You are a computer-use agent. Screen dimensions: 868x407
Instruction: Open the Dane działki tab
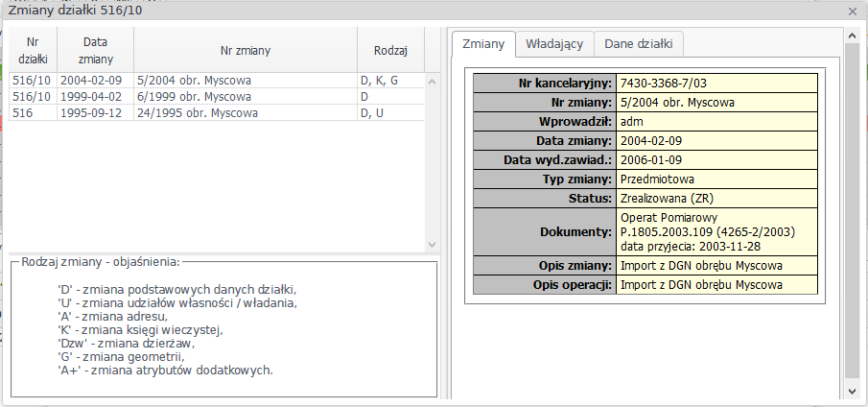coord(638,44)
